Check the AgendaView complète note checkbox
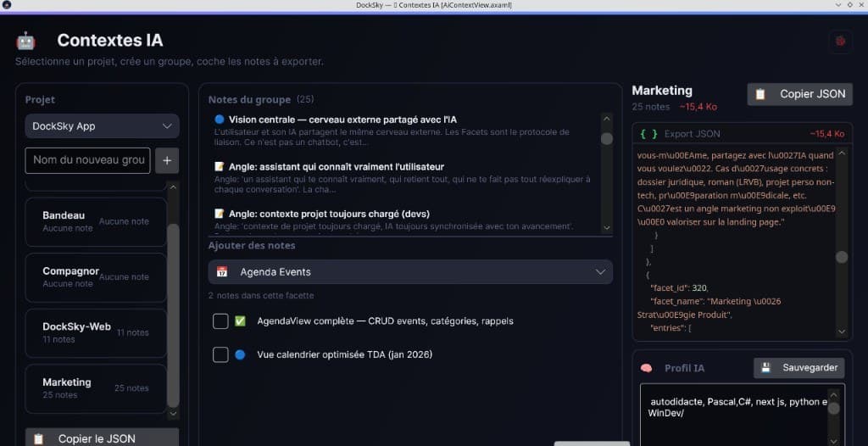This screenshot has width=868, height=446. [220, 321]
